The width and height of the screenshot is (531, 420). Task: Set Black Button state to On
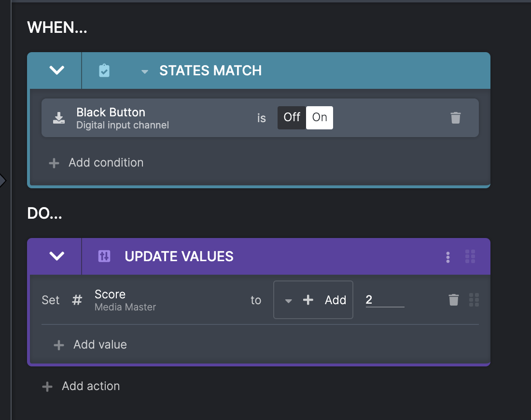point(320,117)
